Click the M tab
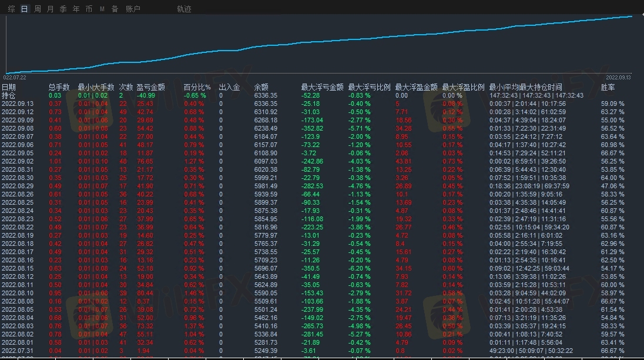This screenshot has width=644, height=360. [x=102, y=9]
